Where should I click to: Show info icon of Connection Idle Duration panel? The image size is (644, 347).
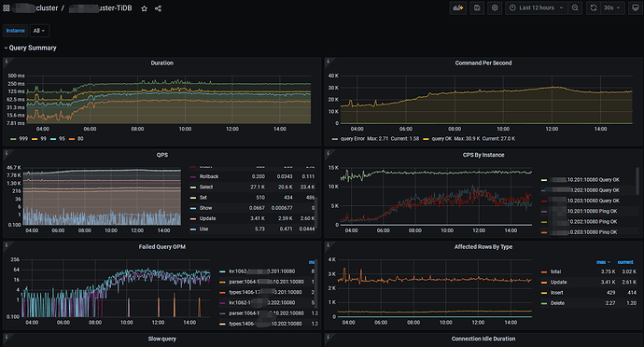[328, 337]
